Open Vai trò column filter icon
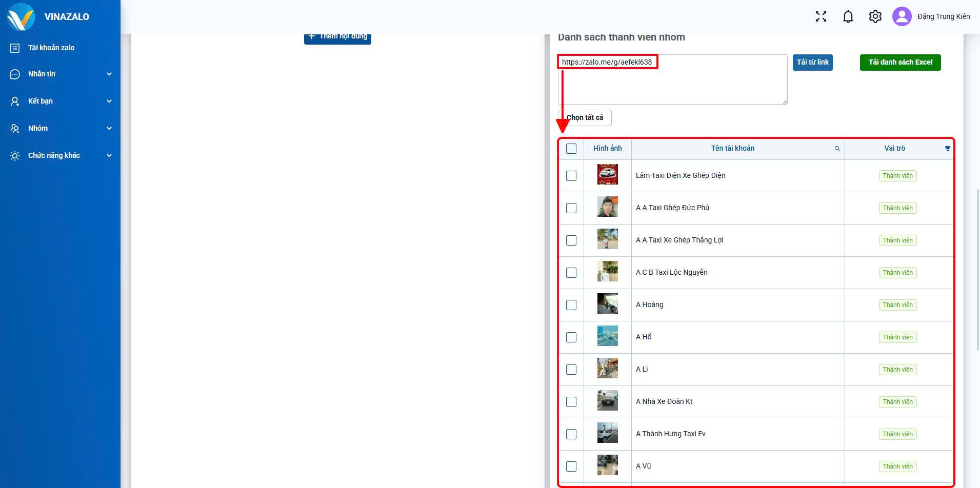Screen dimensions: 980x488 pyautogui.click(x=948, y=149)
